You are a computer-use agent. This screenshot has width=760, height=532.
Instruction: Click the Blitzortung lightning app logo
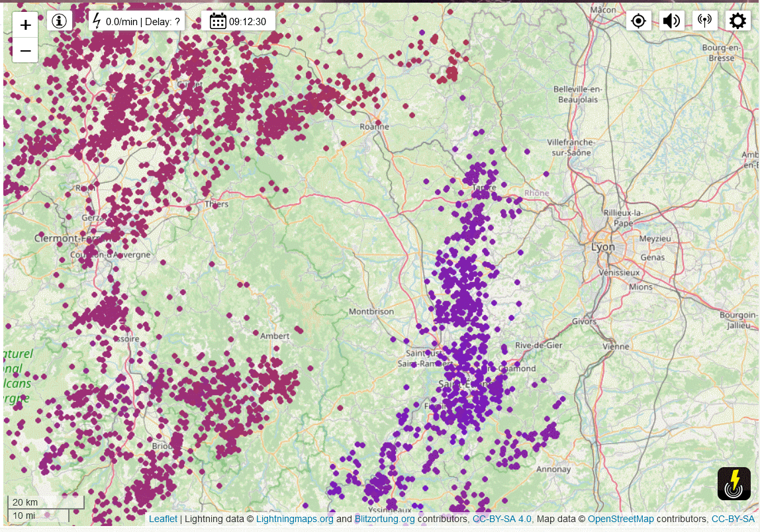[x=734, y=484]
